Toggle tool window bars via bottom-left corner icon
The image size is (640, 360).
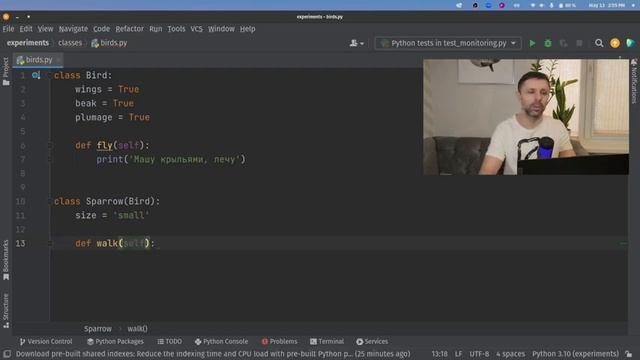tap(7, 354)
